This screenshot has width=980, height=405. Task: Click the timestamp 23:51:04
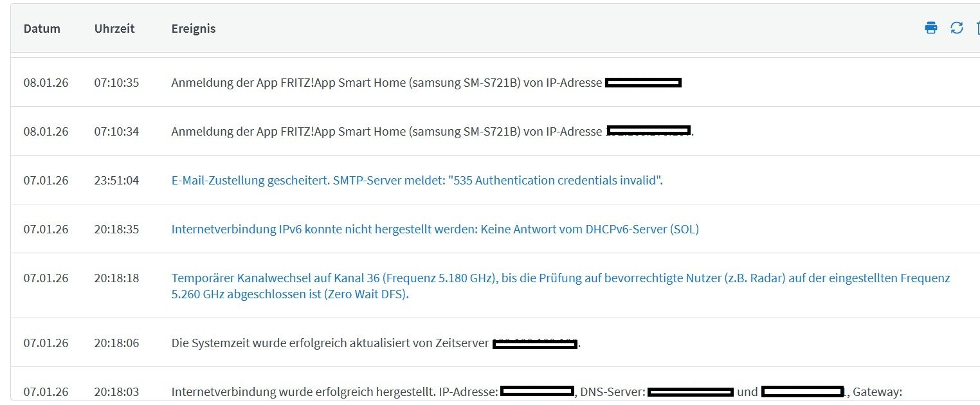point(116,181)
